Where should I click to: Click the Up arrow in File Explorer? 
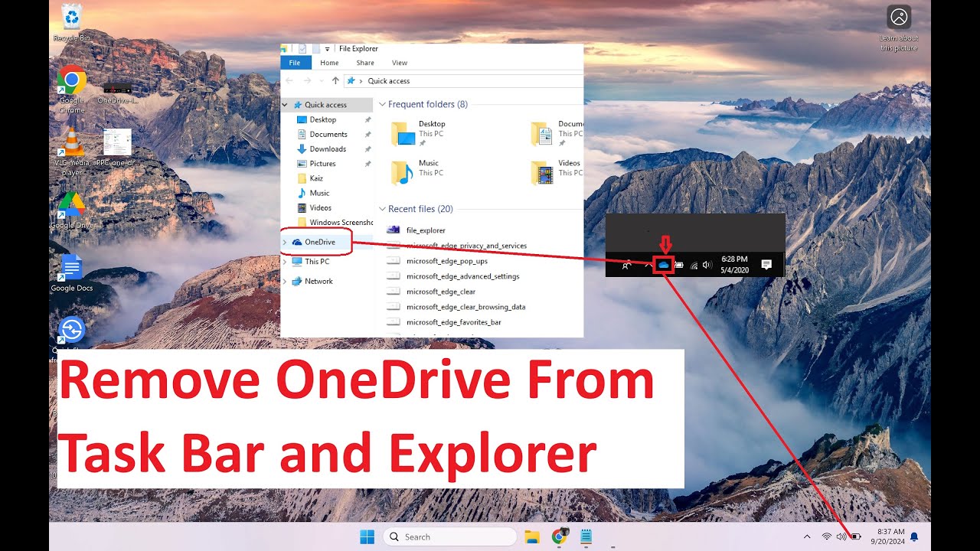[335, 80]
